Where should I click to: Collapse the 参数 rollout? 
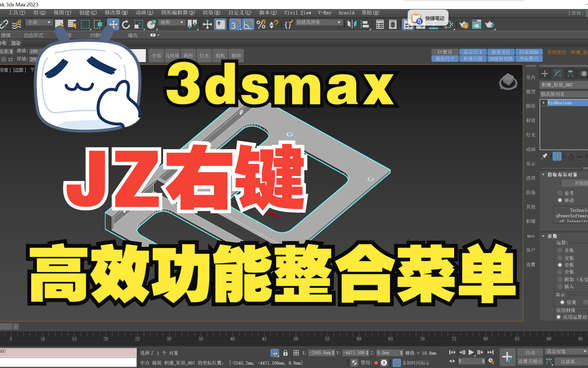[543, 236]
